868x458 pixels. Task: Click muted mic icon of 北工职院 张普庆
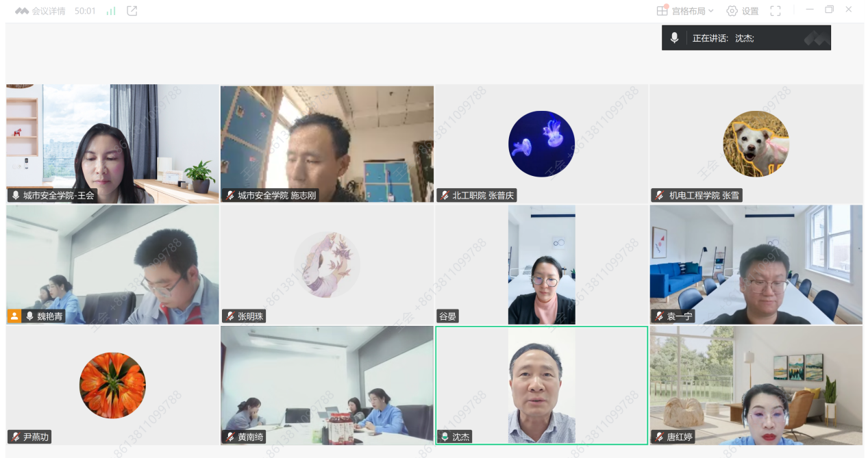445,196
